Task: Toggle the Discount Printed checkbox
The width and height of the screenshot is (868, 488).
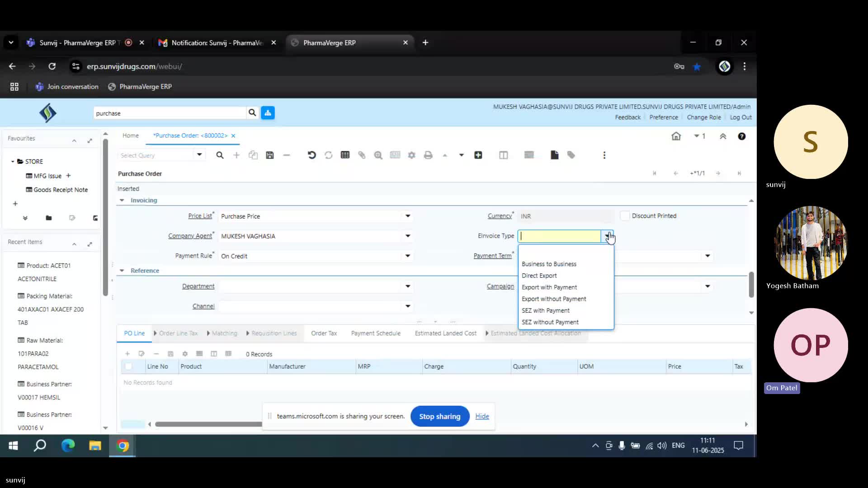Action: pos(625,216)
